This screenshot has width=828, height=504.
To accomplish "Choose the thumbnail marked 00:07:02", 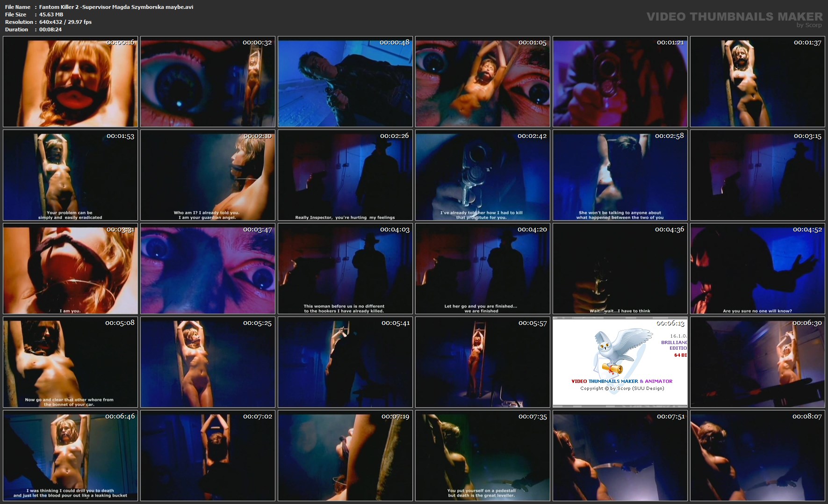I will pyautogui.click(x=208, y=456).
